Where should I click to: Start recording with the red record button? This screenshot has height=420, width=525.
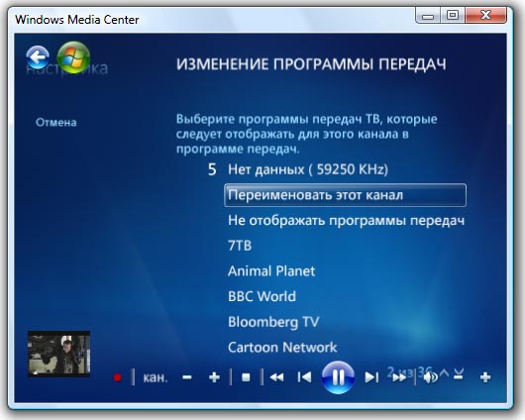tap(118, 377)
